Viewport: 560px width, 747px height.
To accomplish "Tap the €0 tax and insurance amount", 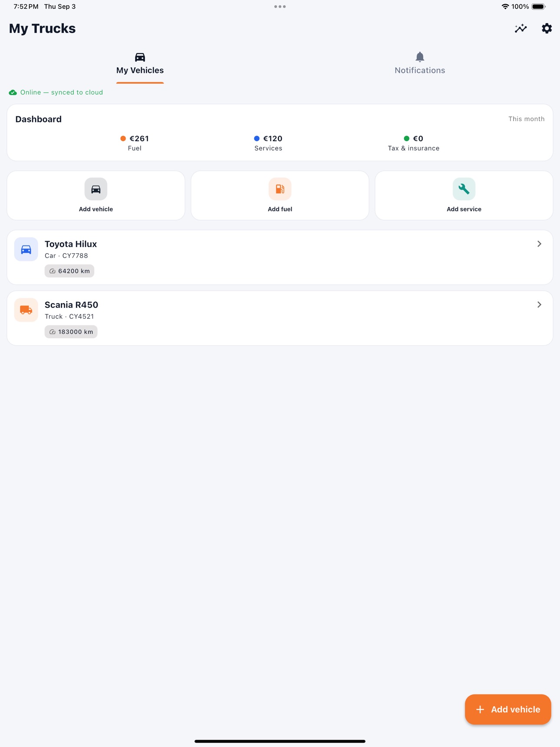I will [418, 139].
